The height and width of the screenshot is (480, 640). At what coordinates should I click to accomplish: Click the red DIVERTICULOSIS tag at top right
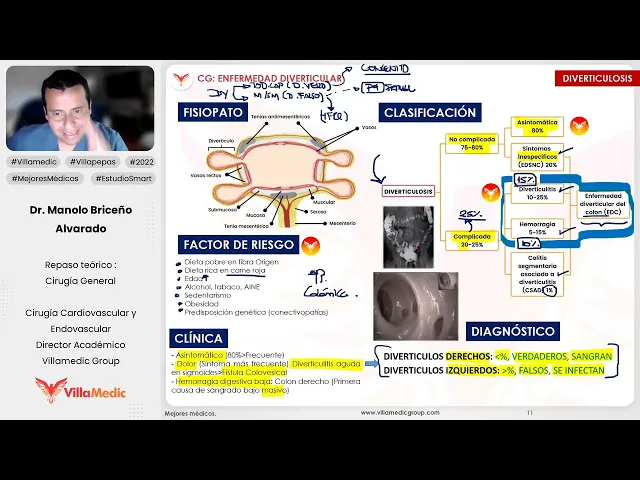click(x=597, y=78)
